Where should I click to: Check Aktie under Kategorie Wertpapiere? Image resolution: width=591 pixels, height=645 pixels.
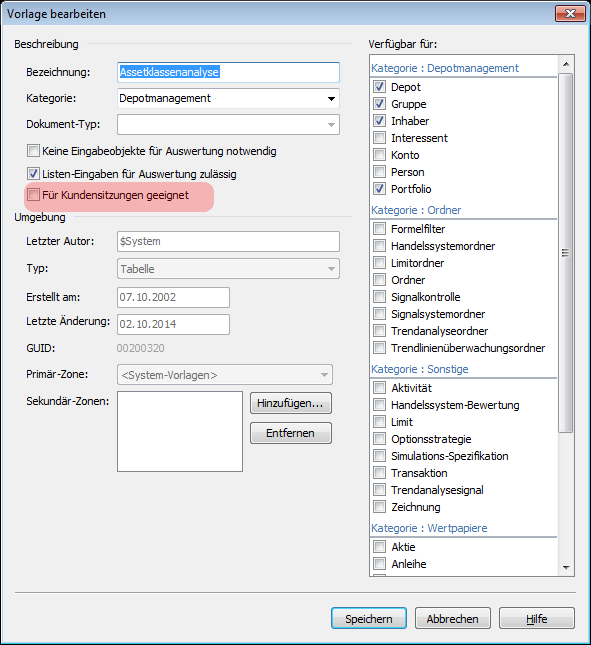tap(379, 547)
